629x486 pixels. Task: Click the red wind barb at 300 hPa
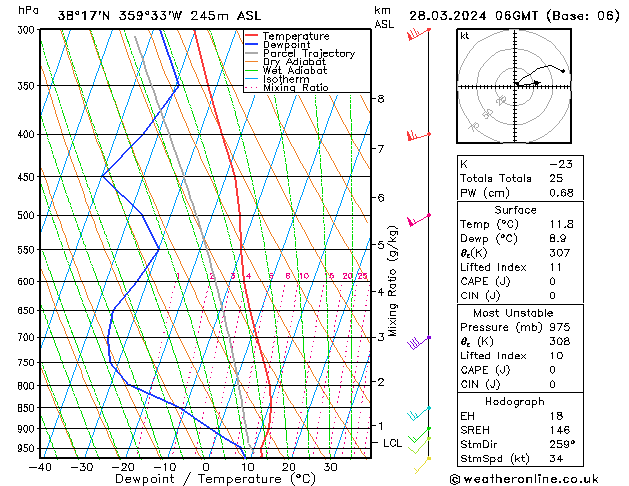coord(419,34)
